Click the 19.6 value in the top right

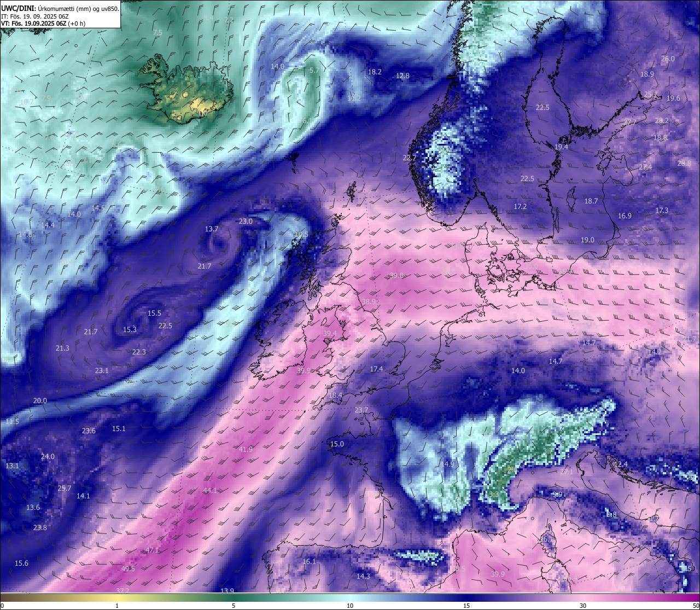(673, 98)
